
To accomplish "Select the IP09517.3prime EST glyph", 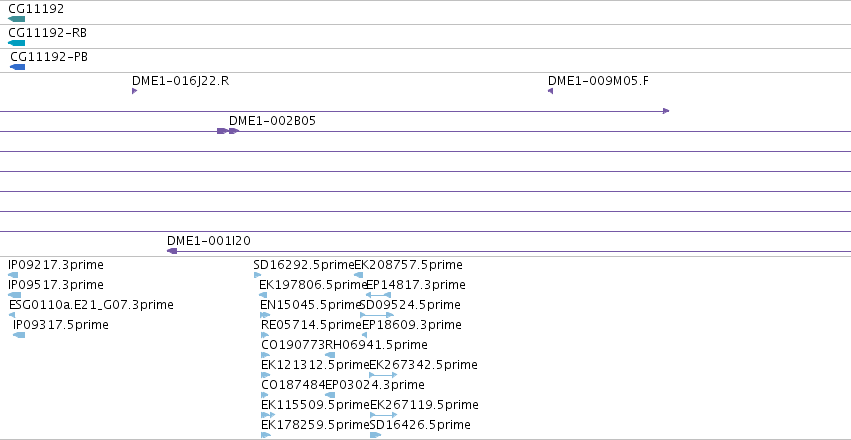I will coord(15,295).
